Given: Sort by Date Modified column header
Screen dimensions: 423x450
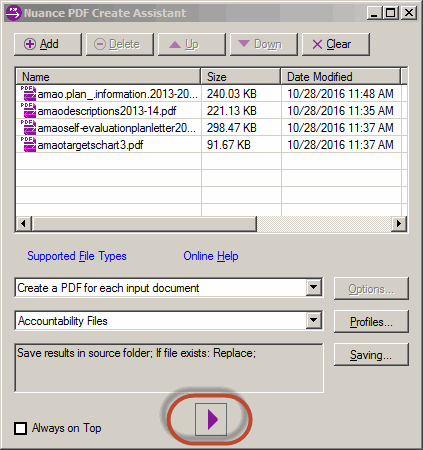Looking at the screenshot, I should [x=341, y=77].
